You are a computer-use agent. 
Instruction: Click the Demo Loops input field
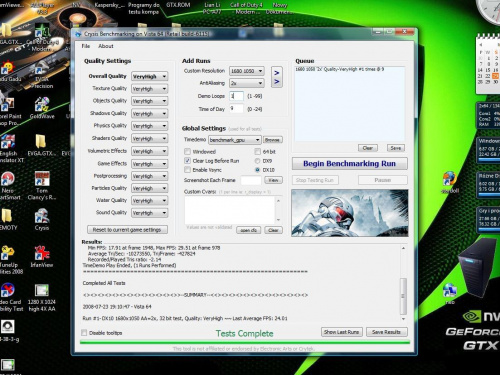236,96
